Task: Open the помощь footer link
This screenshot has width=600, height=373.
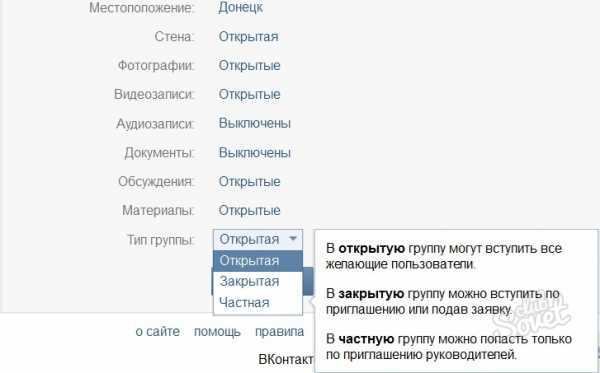Action: pyautogui.click(x=217, y=331)
